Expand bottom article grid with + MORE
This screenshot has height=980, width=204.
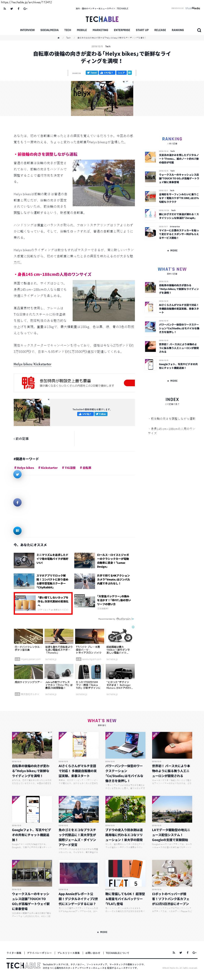click(x=102, y=932)
